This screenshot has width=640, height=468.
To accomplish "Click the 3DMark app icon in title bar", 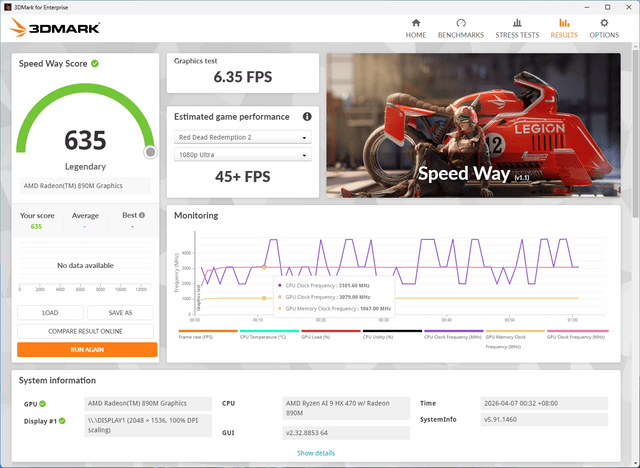I will click(x=7, y=7).
